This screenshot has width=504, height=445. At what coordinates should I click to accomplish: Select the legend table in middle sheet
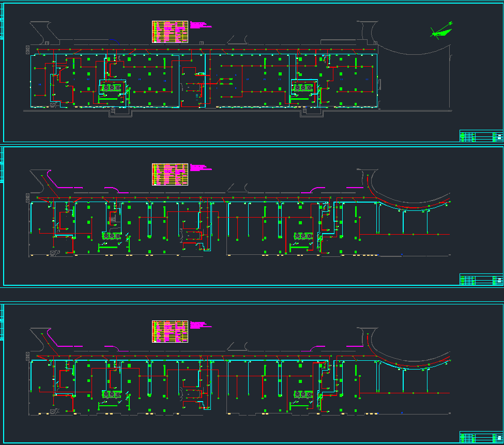click(x=170, y=174)
